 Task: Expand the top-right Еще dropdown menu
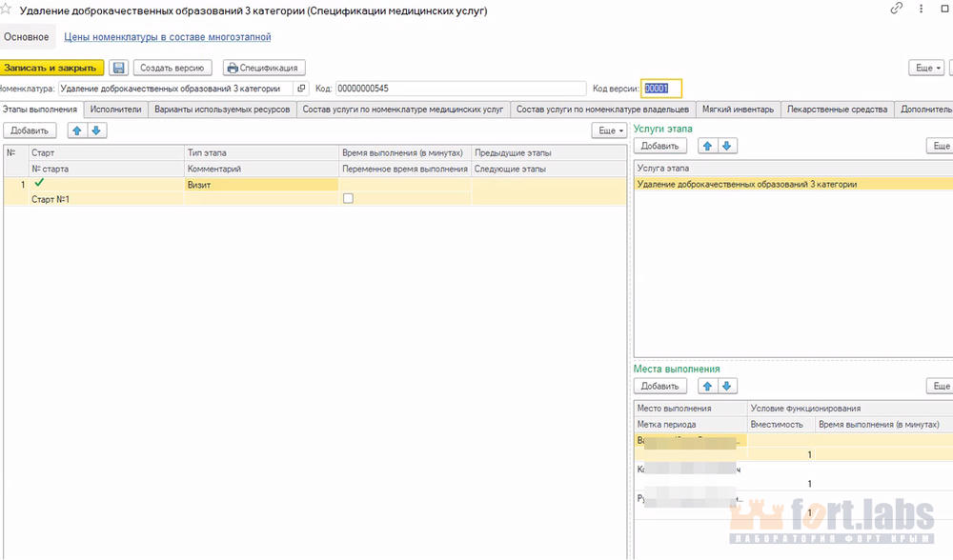click(x=928, y=68)
